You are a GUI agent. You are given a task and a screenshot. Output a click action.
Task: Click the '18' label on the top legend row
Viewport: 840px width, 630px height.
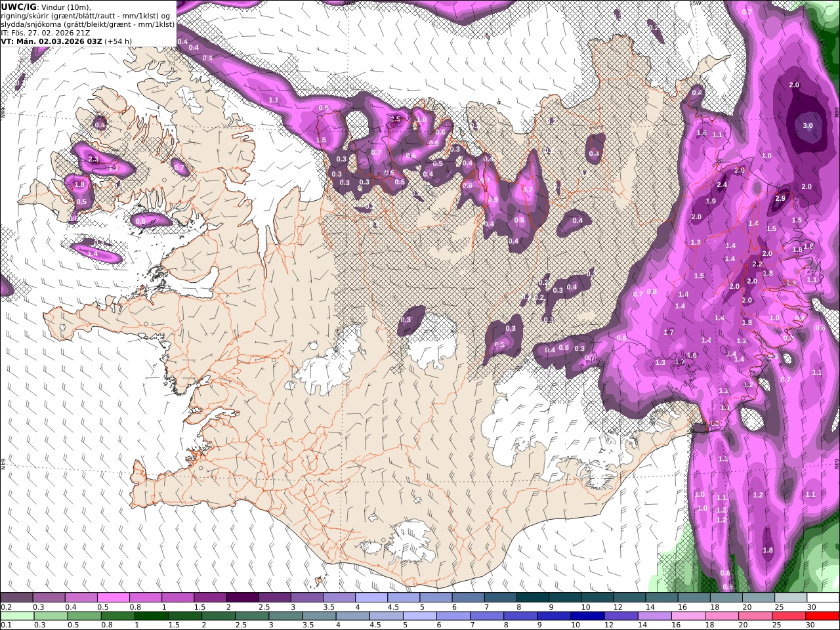(715, 607)
